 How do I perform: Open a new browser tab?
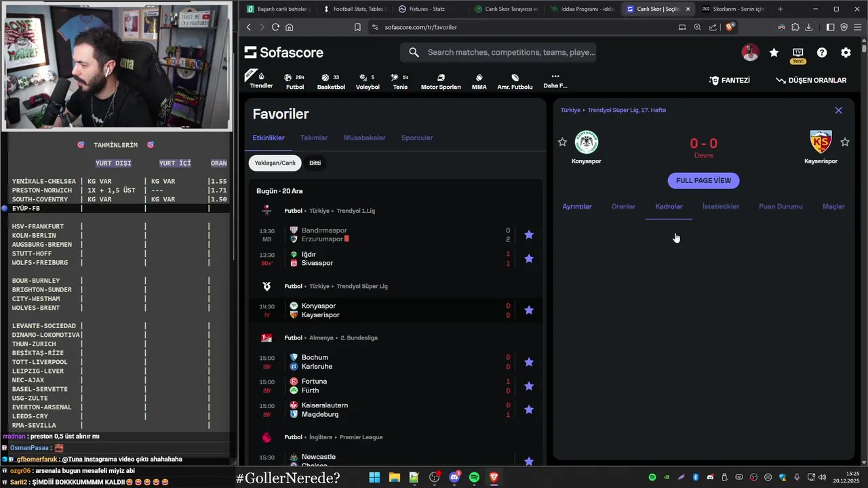[x=780, y=9]
